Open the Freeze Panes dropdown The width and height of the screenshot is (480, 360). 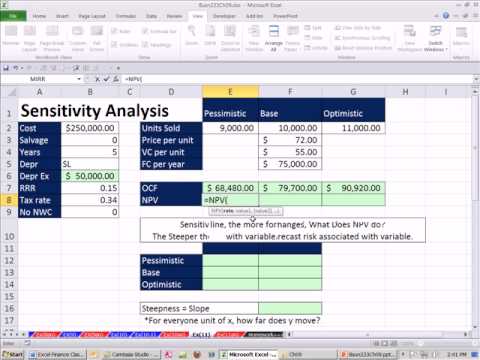tap(292, 37)
